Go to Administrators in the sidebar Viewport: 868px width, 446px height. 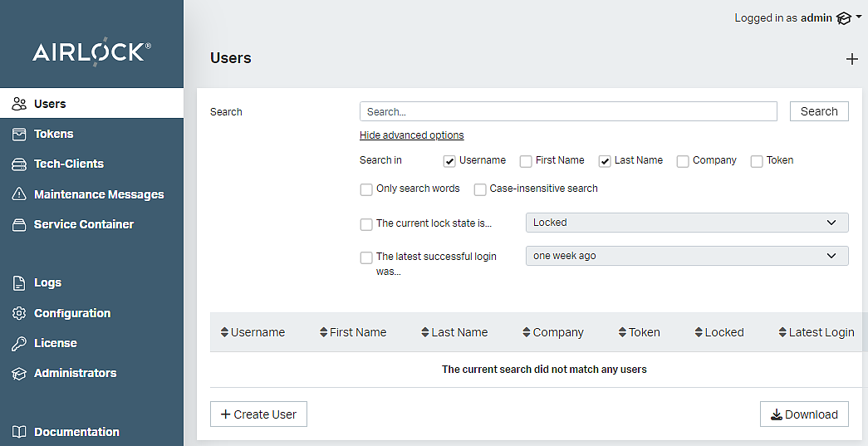[x=75, y=373]
